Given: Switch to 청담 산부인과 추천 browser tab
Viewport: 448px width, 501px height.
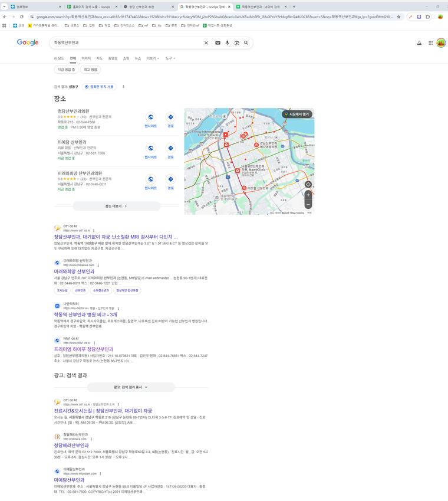Looking at the screenshot, I should click(x=149, y=6).
